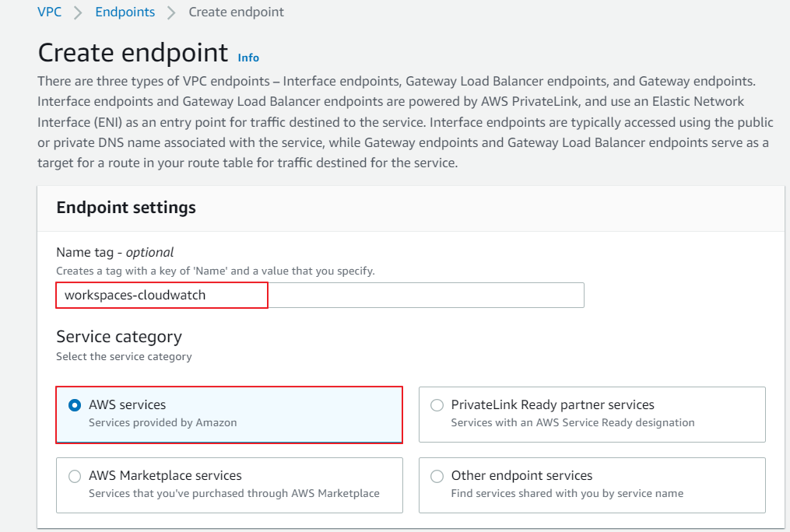This screenshot has height=532, width=790.
Task: Click the Create endpoint page heading
Action: click(132, 53)
